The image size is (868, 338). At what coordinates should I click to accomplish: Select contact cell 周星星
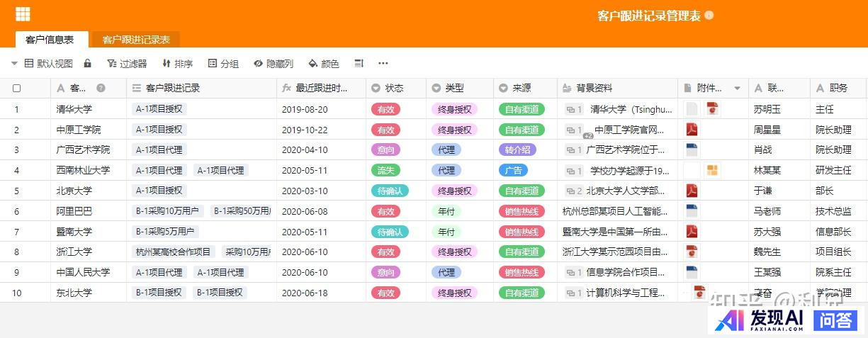coord(779,130)
